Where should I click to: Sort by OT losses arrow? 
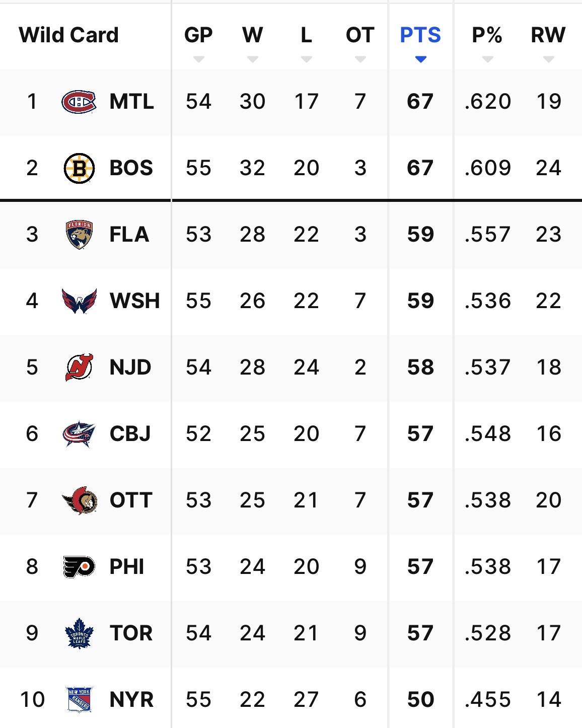coord(360,59)
